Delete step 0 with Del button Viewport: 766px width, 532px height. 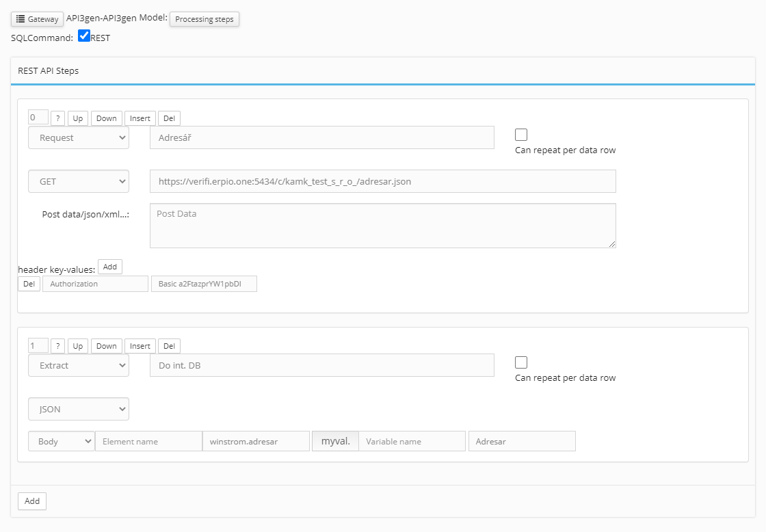pyautogui.click(x=169, y=118)
